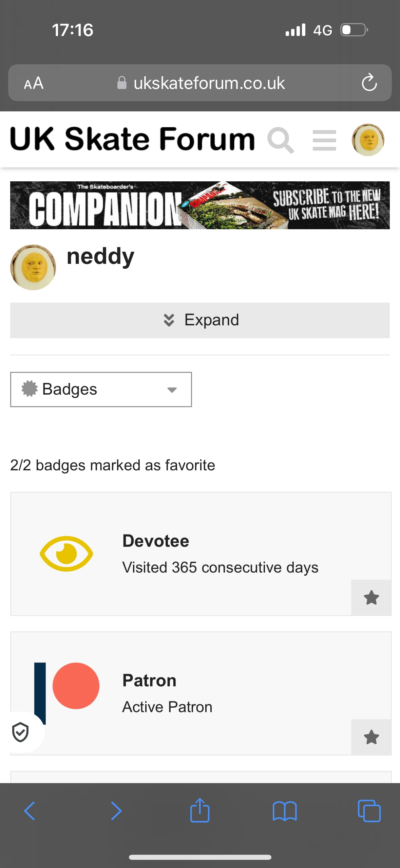Viewport: 400px width, 868px height.
Task: Open the Devotee badge details
Action: pyautogui.click(x=156, y=541)
